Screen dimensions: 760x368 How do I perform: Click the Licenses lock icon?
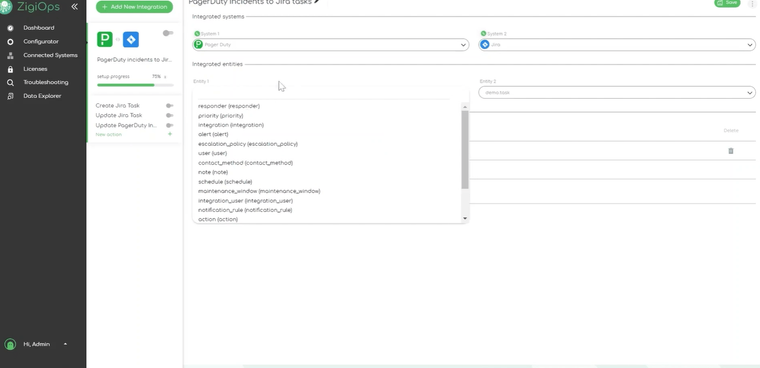click(x=10, y=69)
